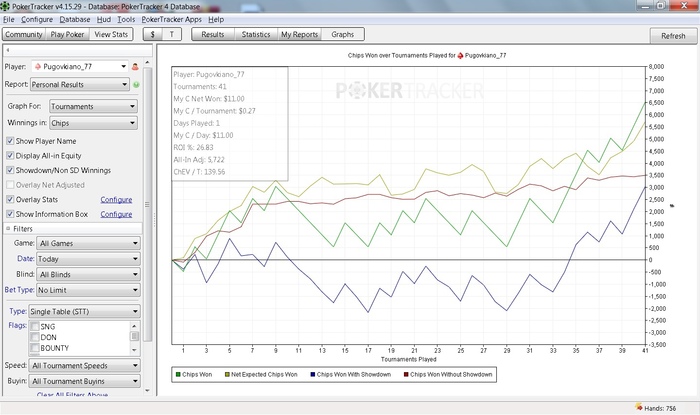700x415 pixels.
Task: Click the Refresh button
Action: coord(673,36)
